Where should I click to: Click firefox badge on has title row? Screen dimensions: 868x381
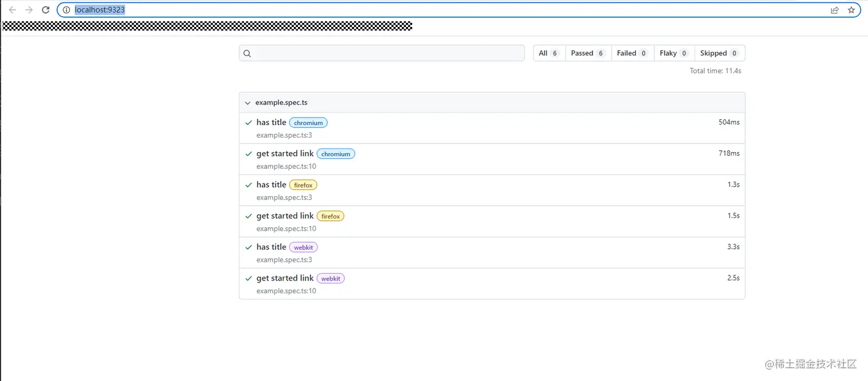303,185
